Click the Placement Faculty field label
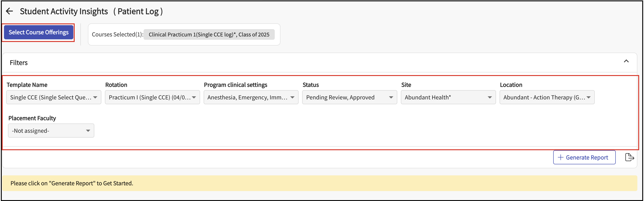 [x=32, y=118]
